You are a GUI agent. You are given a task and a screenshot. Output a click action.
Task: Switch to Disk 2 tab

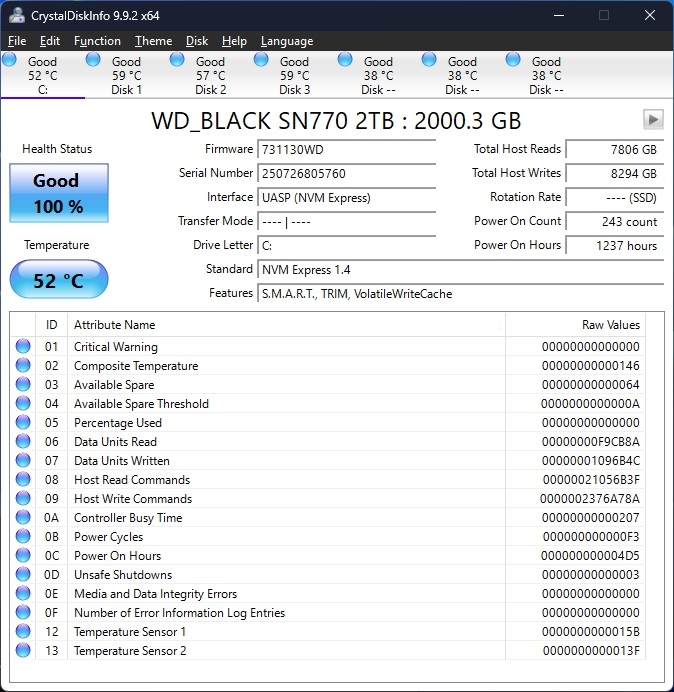(x=211, y=75)
